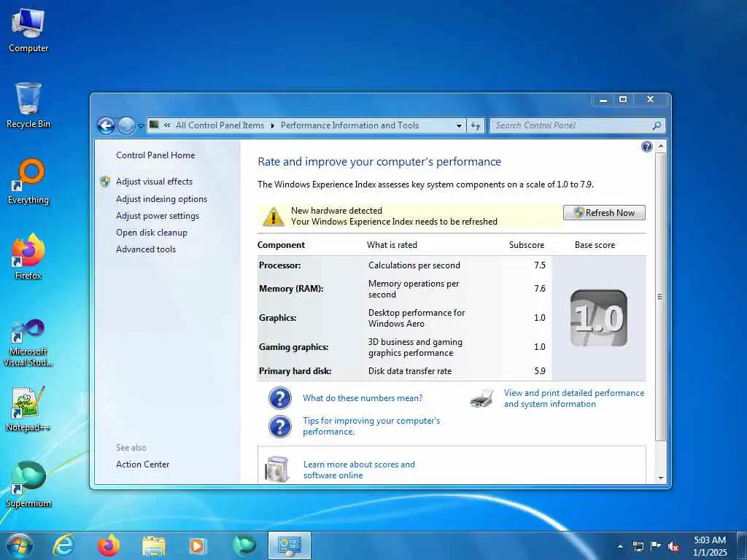Click the yellow warning triangle icon
The width and height of the screenshot is (747, 560).
(274, 217)
